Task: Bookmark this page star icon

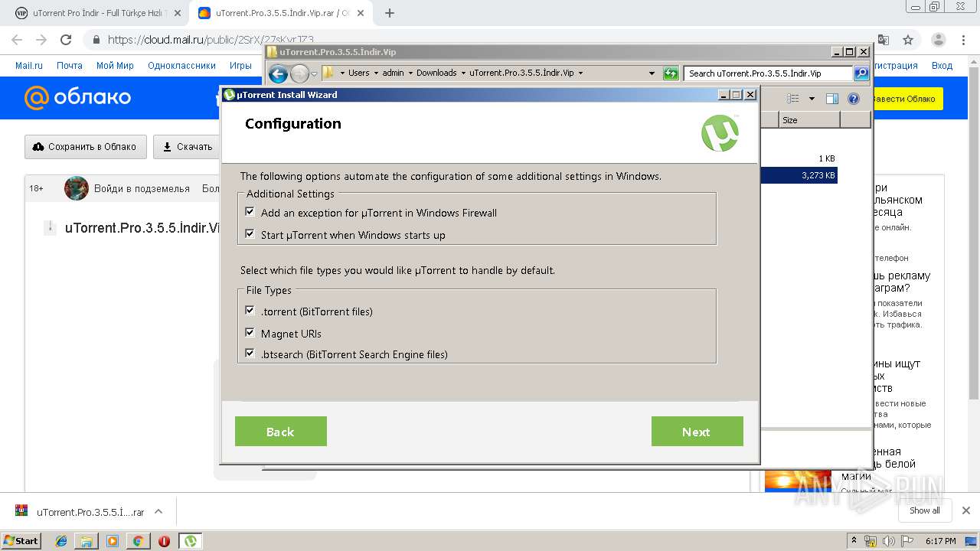Action: pos(908,40)
